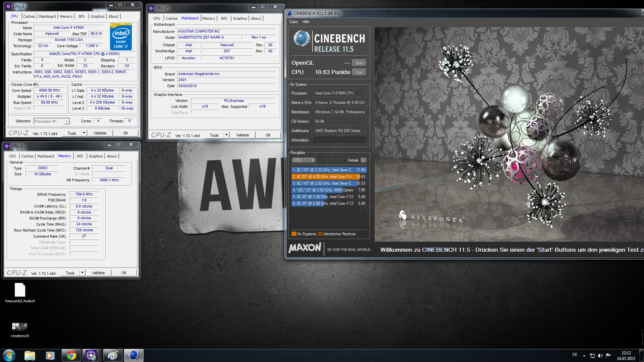Select ranking row 8C/16T @ 3.33 GHz
The image size is (644, 362).
coord(329,170)
